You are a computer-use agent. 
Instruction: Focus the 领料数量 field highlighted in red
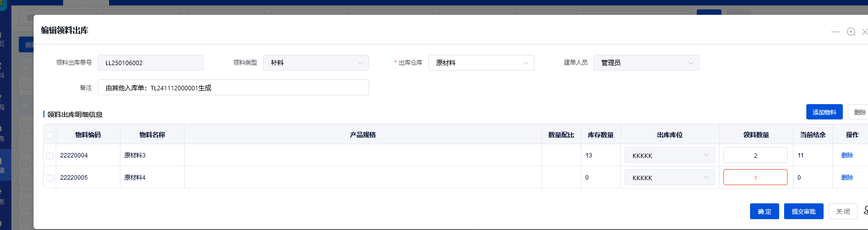[755, 178]
